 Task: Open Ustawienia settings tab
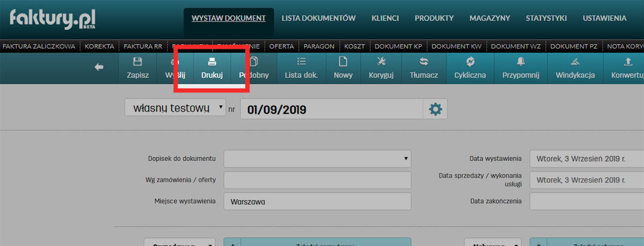[x=604, y=18]
